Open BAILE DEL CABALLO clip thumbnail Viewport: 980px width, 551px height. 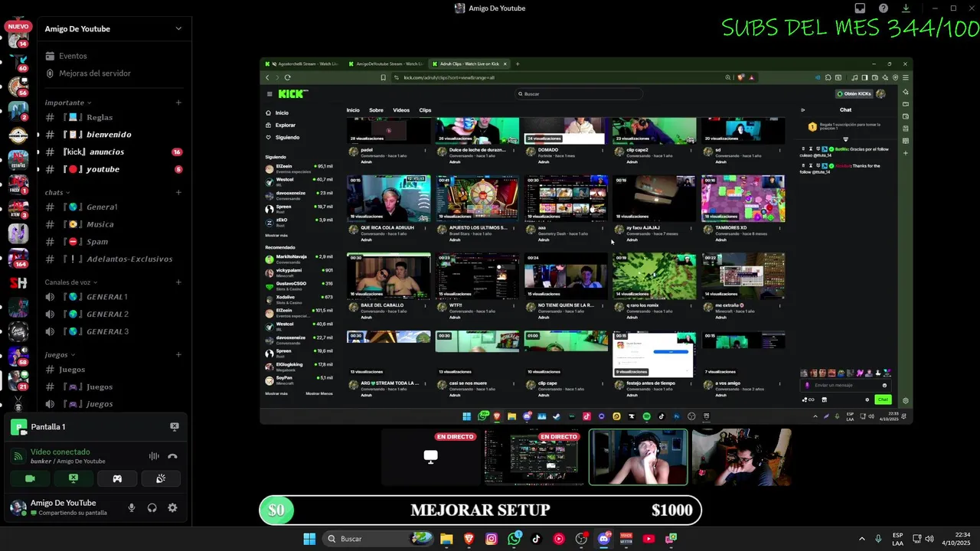(389, 275)
